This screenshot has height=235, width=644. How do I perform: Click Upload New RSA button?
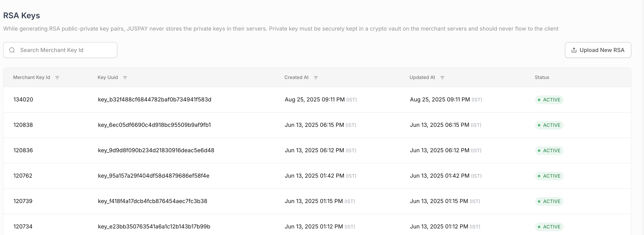click(598, 50)
